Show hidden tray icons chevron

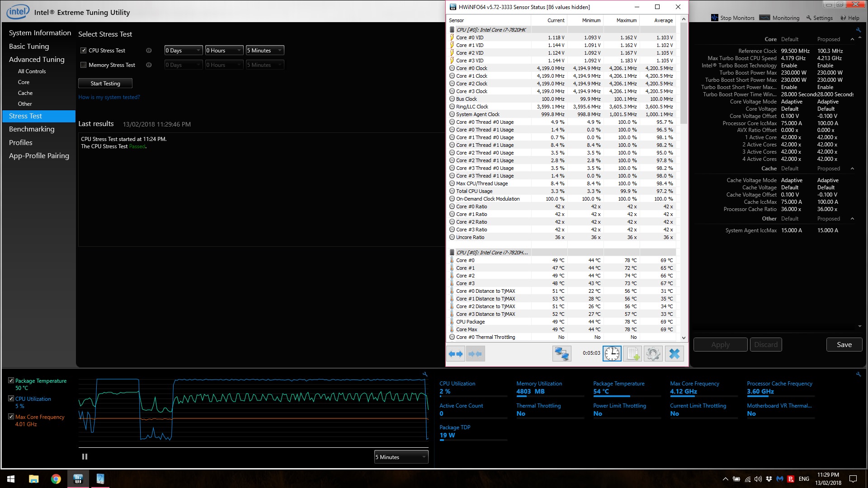tap(725, 479)
